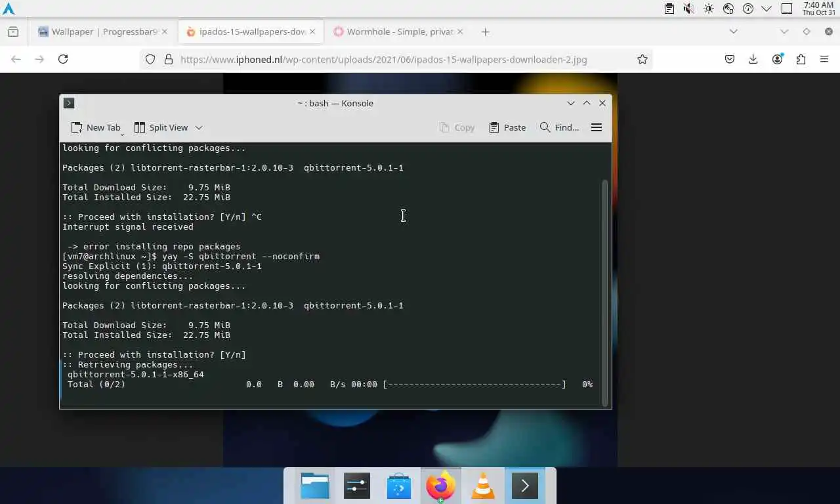The height and width of the screenshot is (504, 840).
Task: Click the 'Interrupt signal received' line
Action: tap(128, 227)
